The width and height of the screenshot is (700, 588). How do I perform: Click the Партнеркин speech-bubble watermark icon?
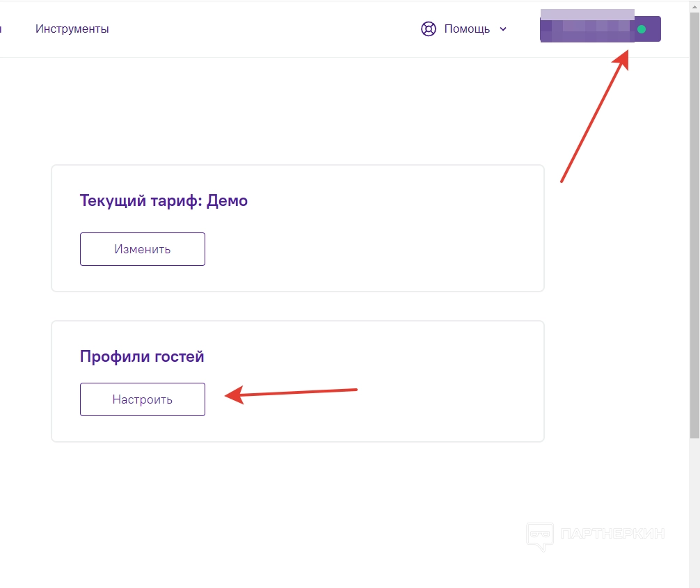click(x=539, y=537)
